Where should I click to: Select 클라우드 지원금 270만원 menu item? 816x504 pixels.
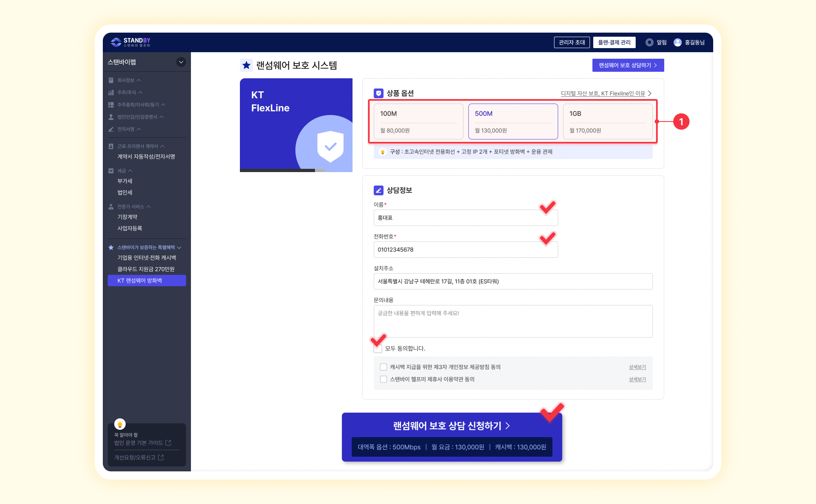[x=146, y=269]
